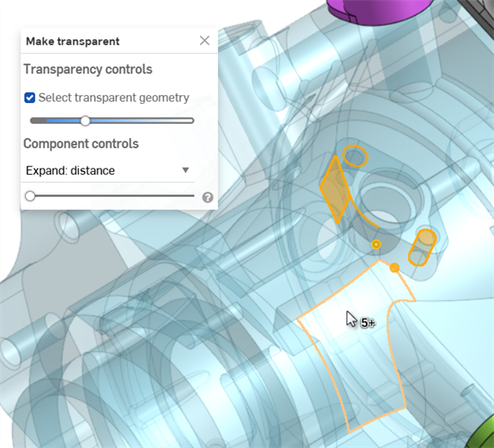Pick the solid orange vertex dot
Viewport: 494px width, 448px height.
tap(394, 268)
